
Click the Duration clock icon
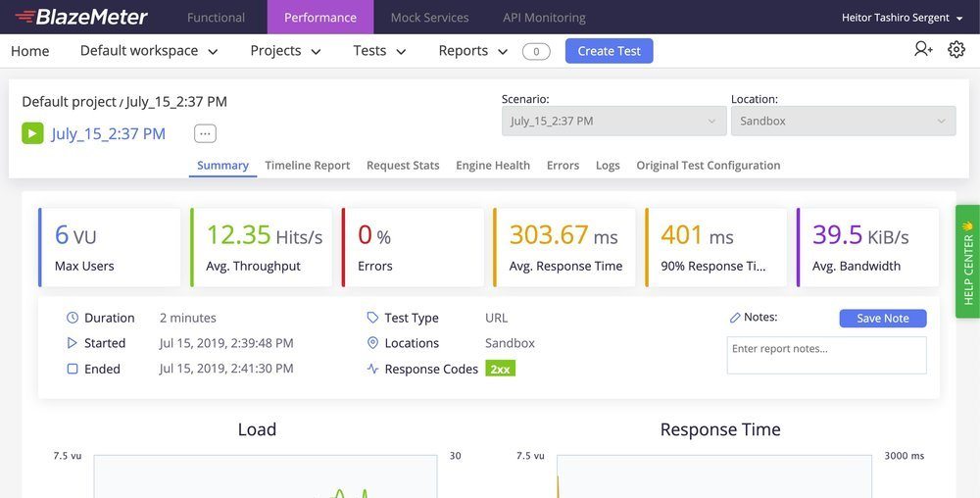[x=73, y=318]
